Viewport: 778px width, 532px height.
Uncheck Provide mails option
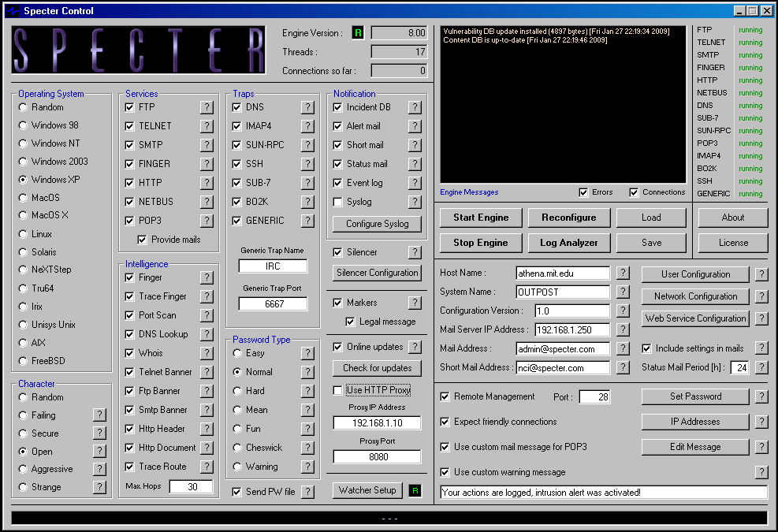coord(143,240)
